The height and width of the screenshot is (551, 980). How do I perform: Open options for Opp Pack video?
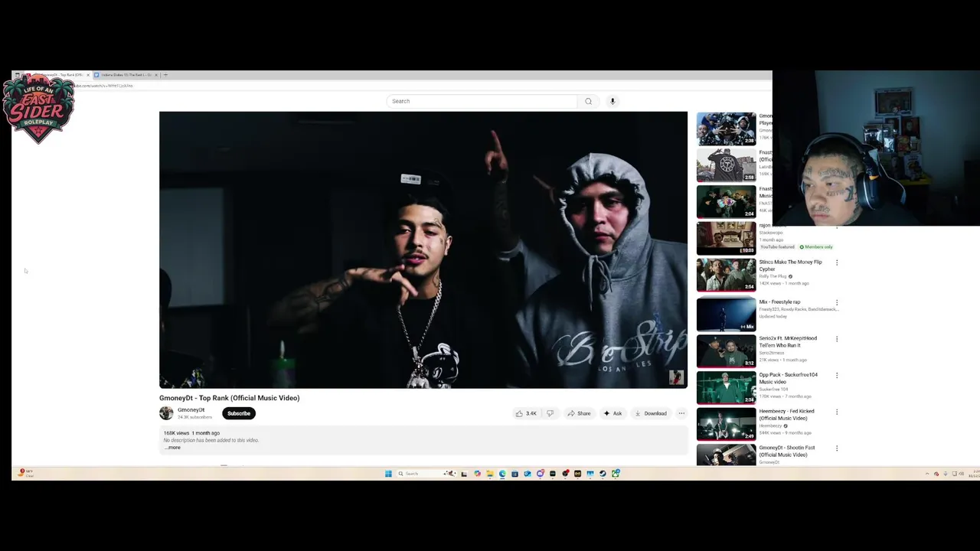click(836, 376)
